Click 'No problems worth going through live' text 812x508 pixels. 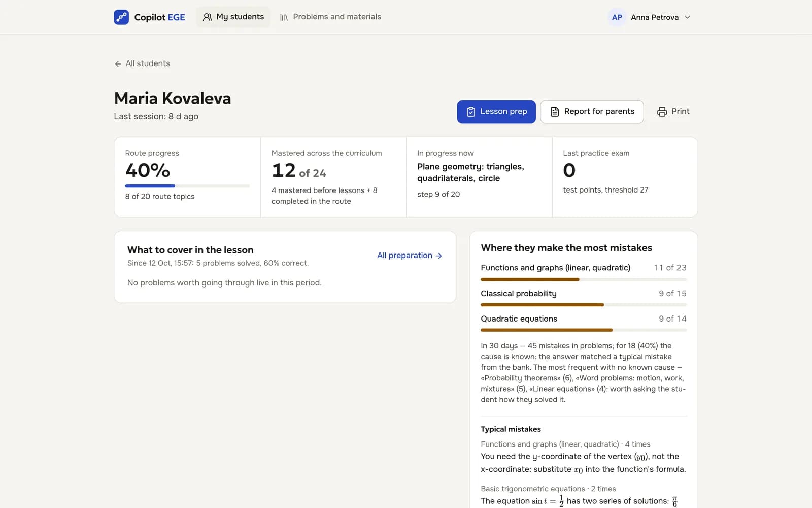coord(224,282)
